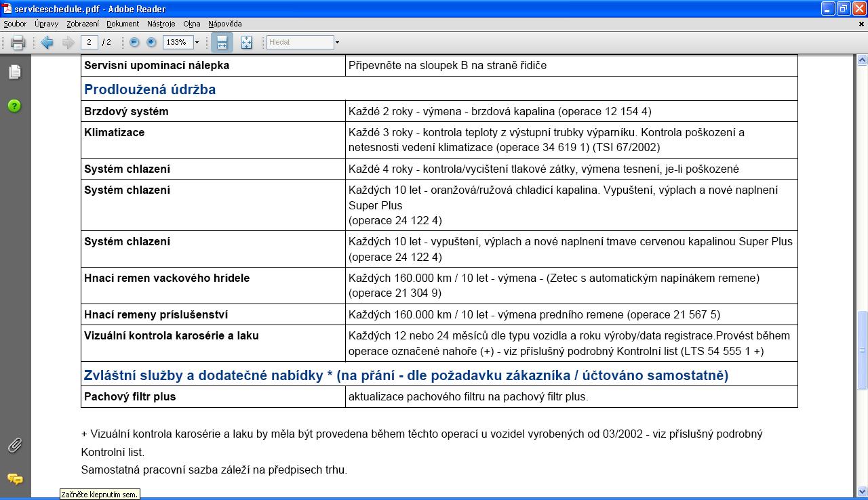Expand the 133% zoom level dropdown
This screenshot has width=868, height=500.
[197, 43]
